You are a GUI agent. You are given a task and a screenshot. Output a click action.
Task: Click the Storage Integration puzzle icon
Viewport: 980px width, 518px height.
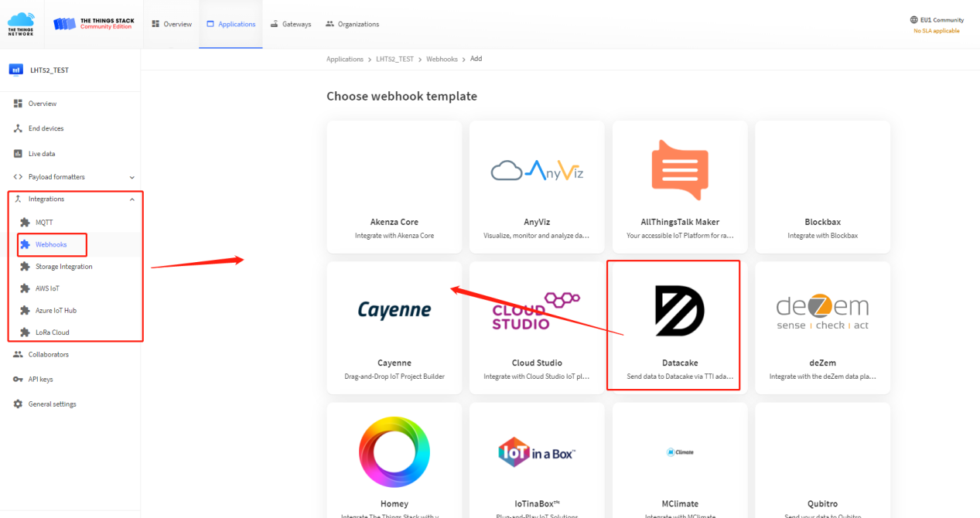coord(25,267)
